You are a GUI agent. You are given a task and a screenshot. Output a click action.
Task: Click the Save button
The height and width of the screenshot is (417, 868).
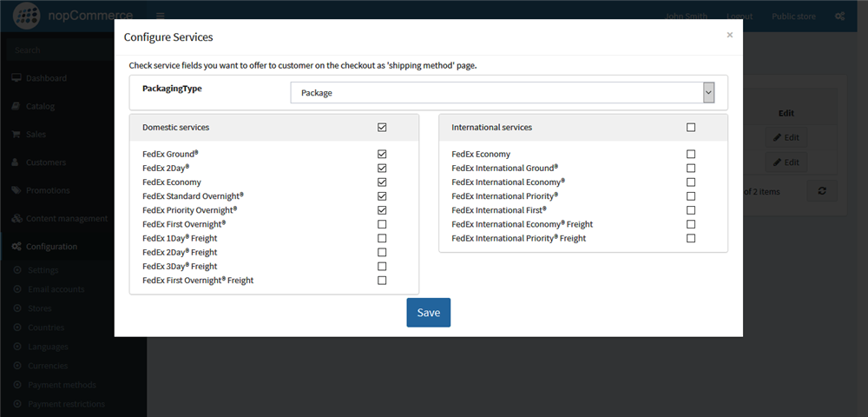click(429, 313)
